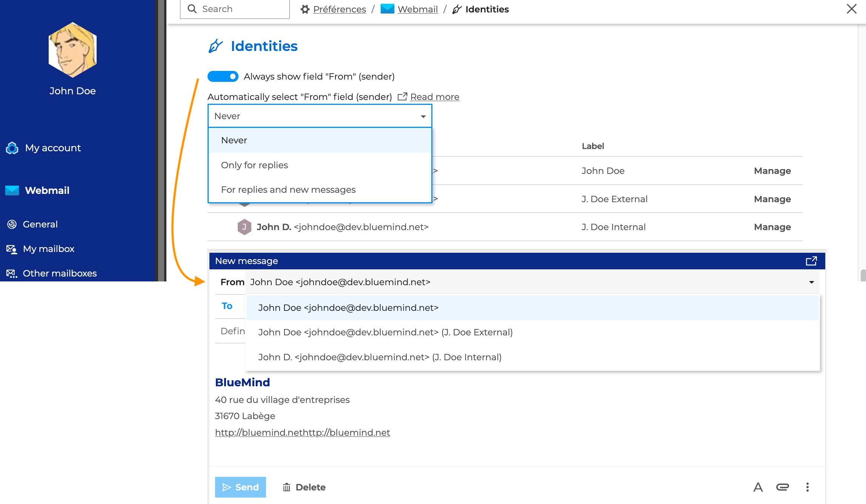Click in the Search input field
Screen dimensions: 866x504
click(x=241, y=9)
